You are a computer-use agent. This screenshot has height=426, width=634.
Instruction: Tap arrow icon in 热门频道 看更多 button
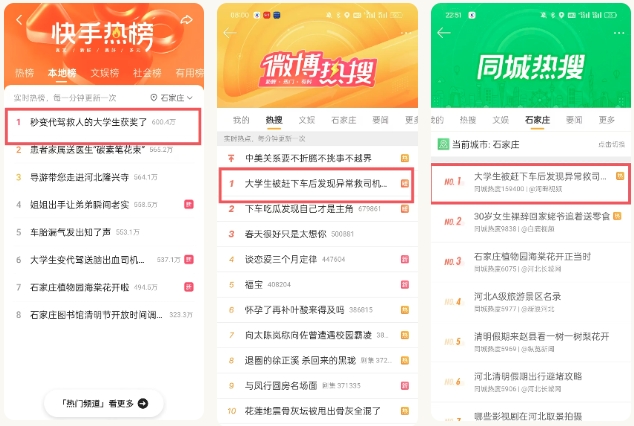pos(143,403)
